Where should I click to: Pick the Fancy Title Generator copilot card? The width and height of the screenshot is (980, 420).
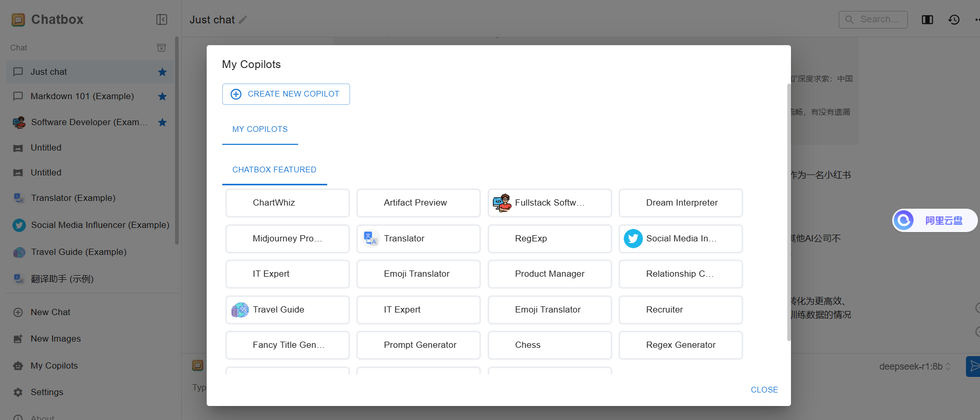[x=288, y=345]
